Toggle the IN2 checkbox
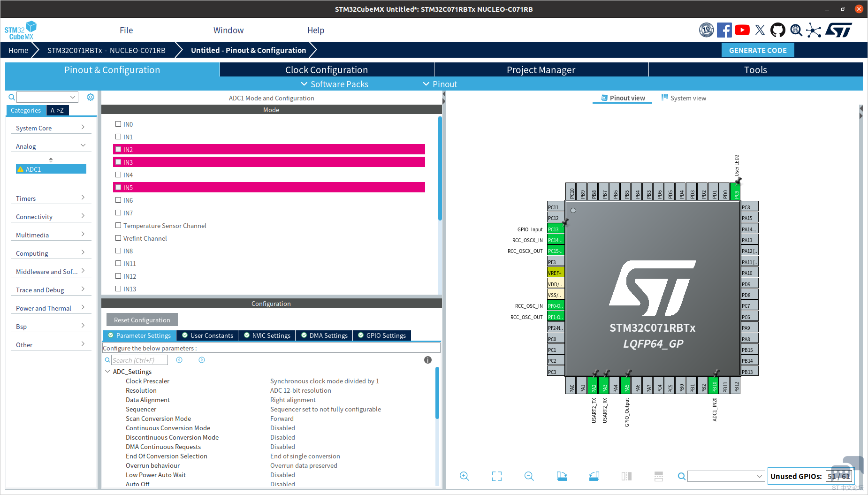868x495 pixels. pos(118,149)
